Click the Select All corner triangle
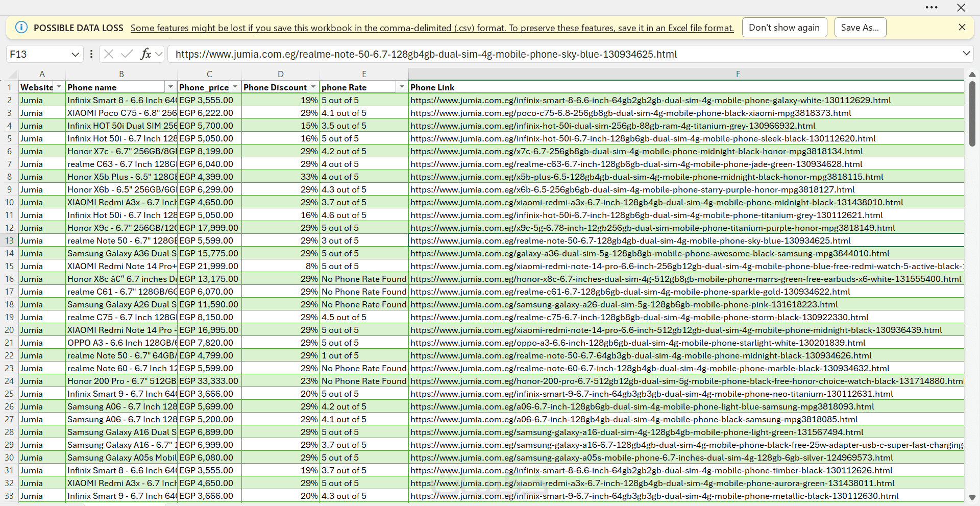The height and width of the screenshot is (506, 980). tap(13, 75)
